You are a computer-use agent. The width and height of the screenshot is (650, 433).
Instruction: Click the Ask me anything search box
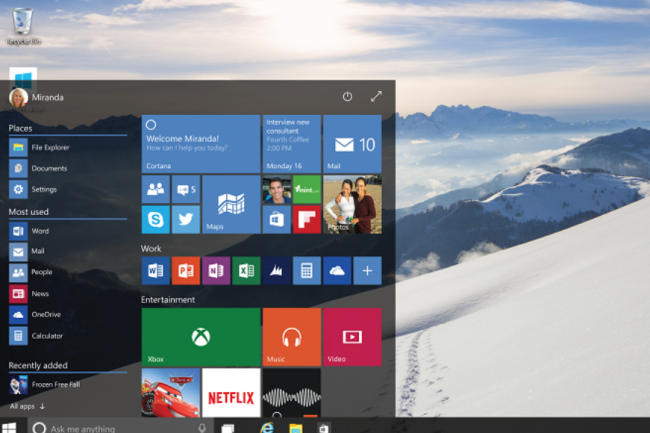pyautogui.click(x=120, y=427)
